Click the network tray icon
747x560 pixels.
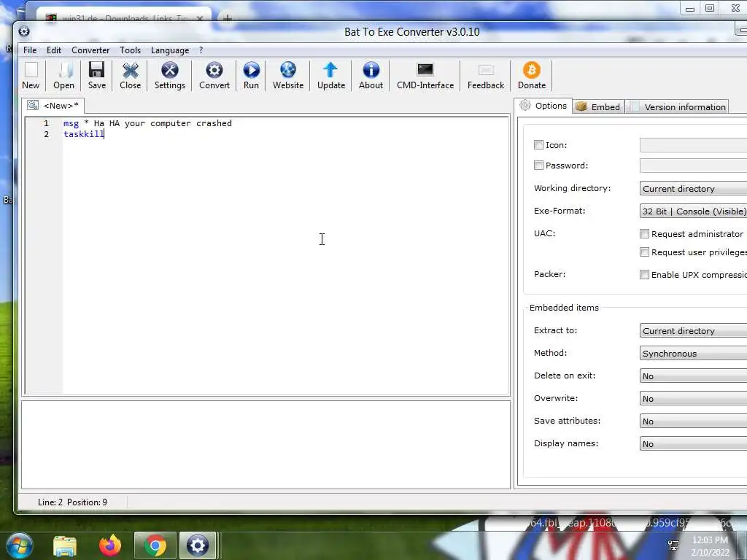tap(673, 545)
